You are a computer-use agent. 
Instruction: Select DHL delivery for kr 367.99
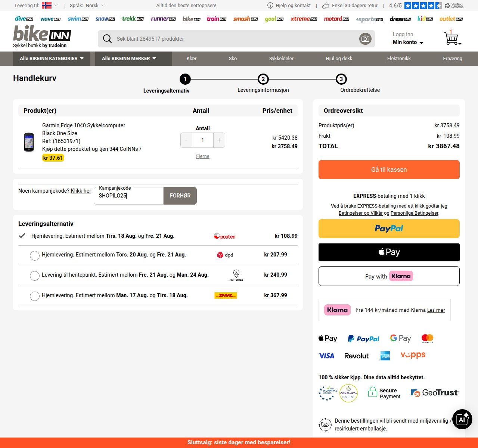(x=35, y=296)
